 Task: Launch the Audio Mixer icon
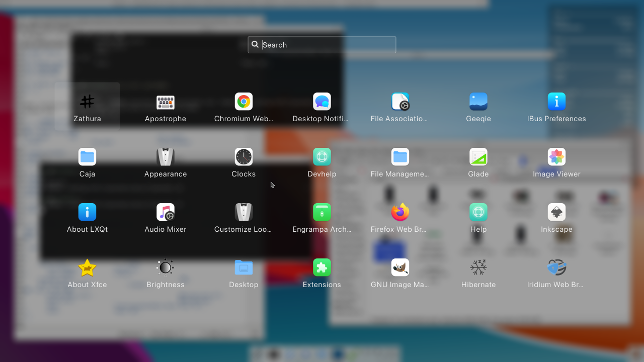coord(166,212)
